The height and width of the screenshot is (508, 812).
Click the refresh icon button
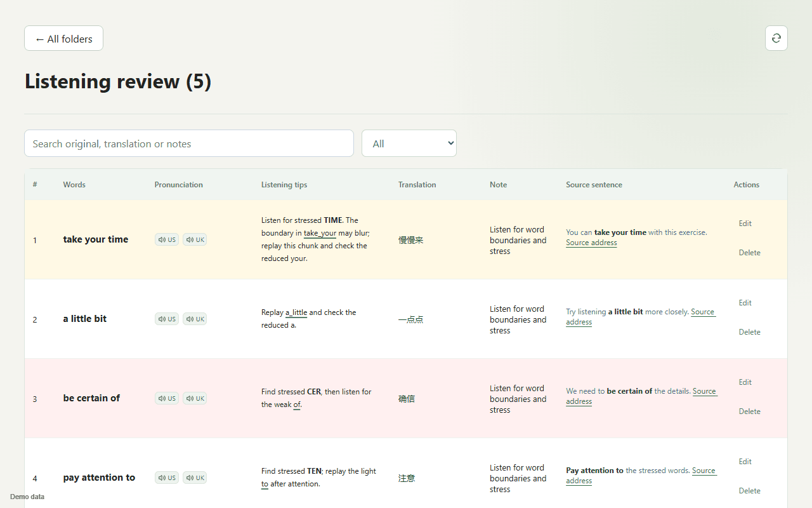(776, 38)
